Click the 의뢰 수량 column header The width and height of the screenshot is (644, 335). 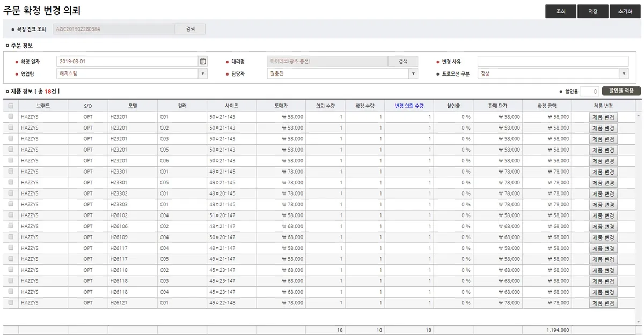pos(326,106)
